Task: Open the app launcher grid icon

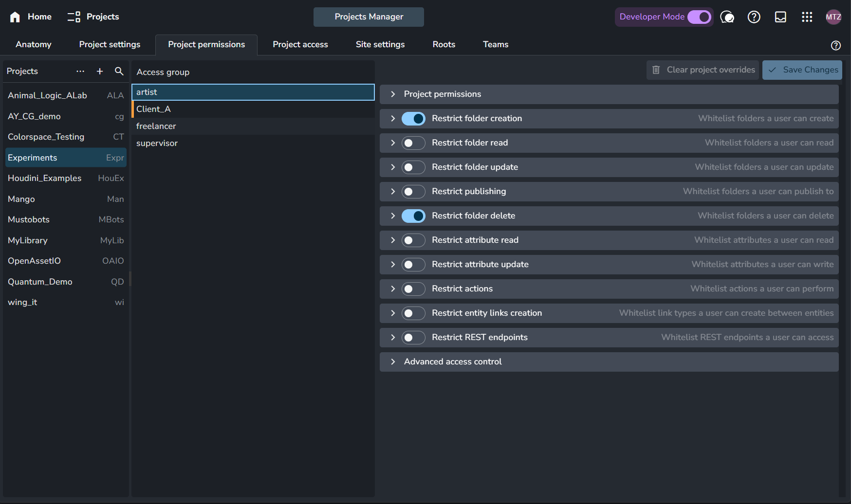Action: 807,17
